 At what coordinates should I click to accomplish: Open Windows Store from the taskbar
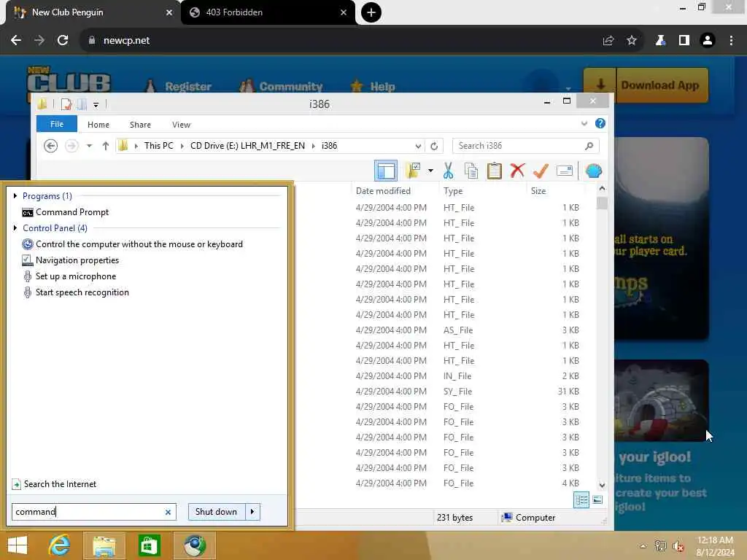[x=149, y=545]
